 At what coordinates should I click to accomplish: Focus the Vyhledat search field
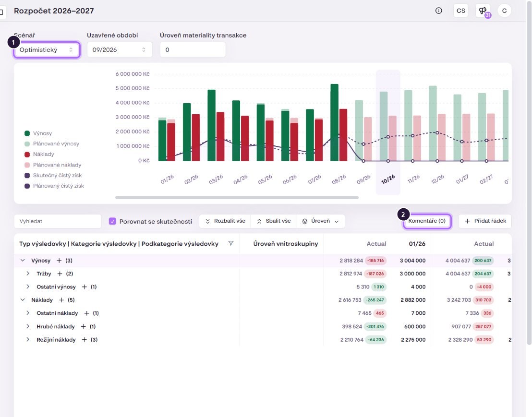tap(58, 221)
